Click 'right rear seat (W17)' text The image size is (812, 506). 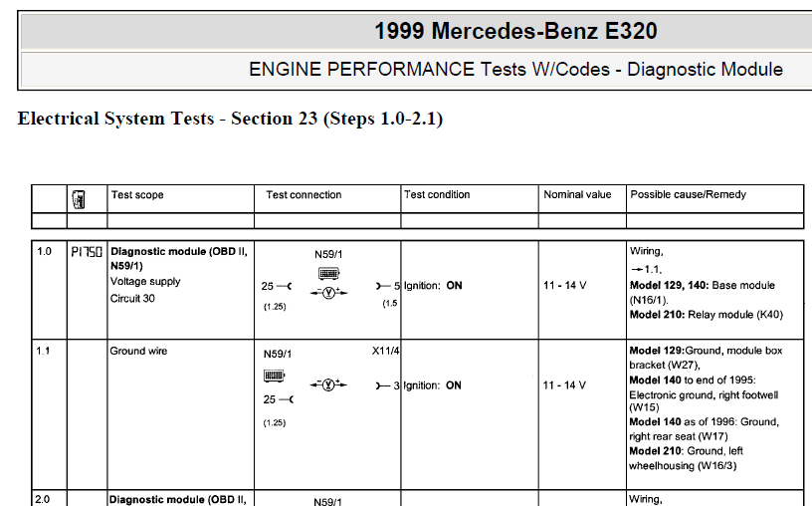tap(679, 436)
